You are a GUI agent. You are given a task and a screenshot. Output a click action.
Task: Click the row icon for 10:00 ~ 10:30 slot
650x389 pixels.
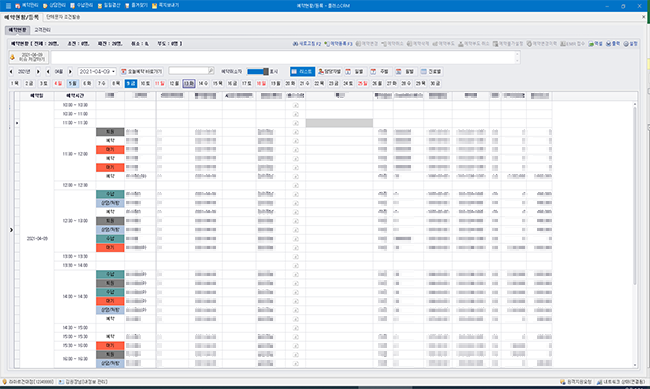[296, 105]
